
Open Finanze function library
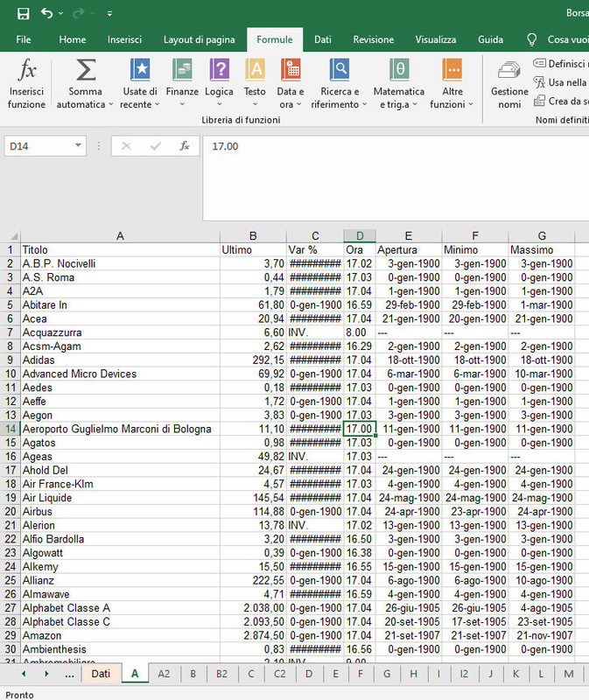coord(182,84)
